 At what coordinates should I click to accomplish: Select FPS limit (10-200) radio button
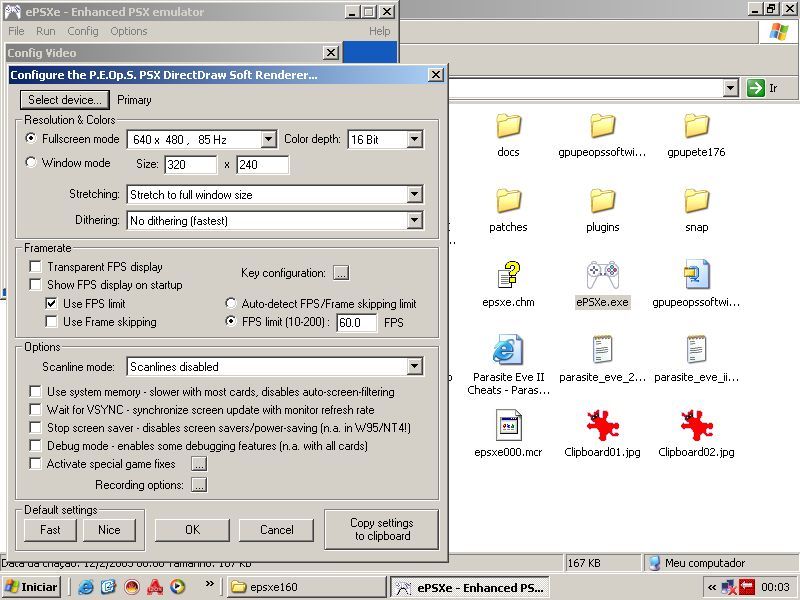pyautogui.click(x=231, y=321)
